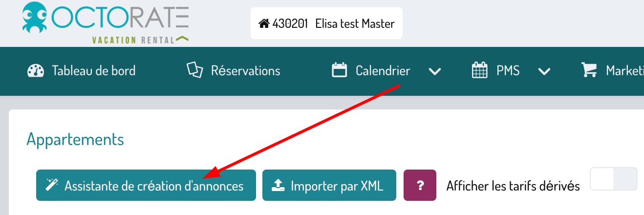
Task: Click the Calendrier calendar icon
Action: 339,71
